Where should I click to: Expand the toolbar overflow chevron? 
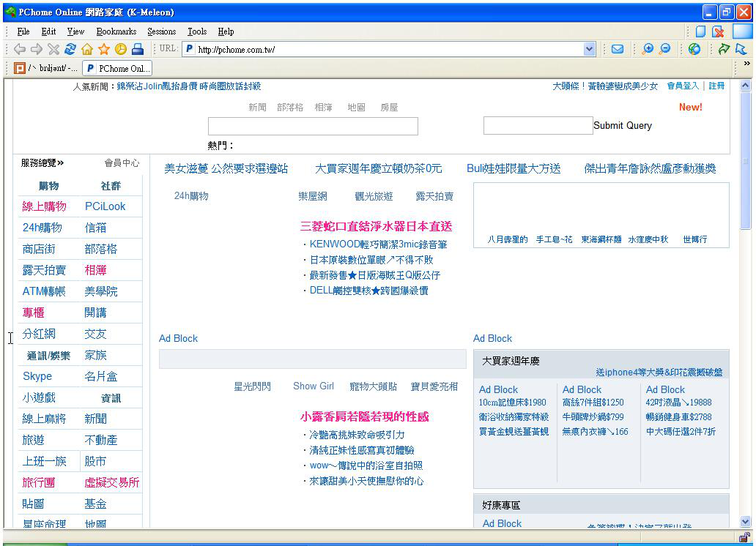tap(746, 64)
